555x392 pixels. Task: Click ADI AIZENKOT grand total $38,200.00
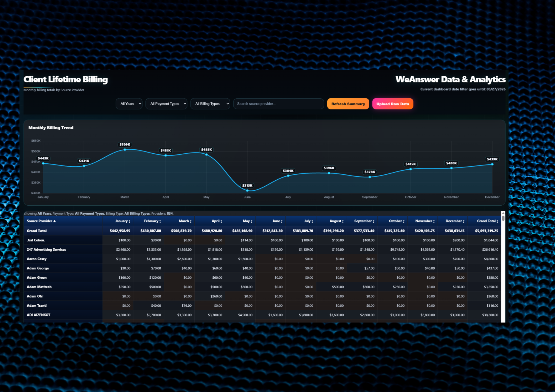490,315
